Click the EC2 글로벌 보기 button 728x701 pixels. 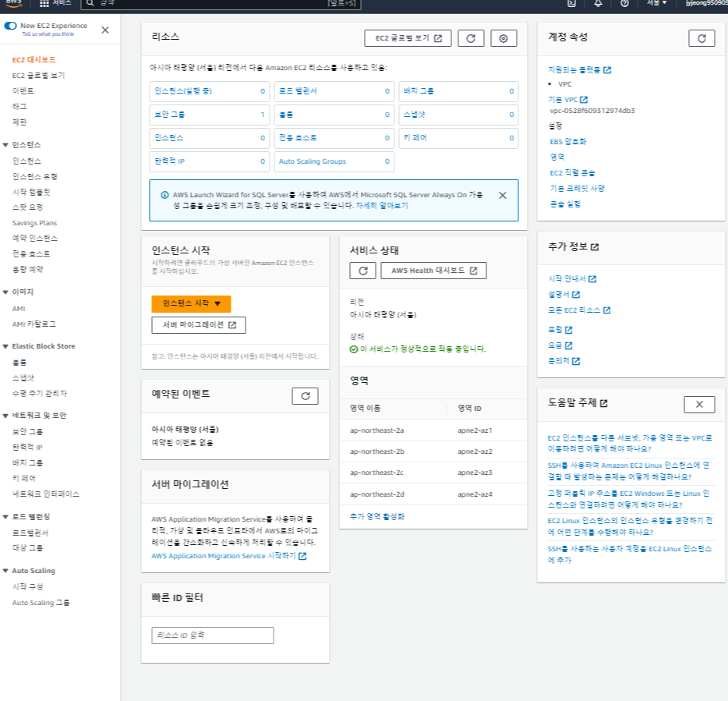(x=408, y=38)
